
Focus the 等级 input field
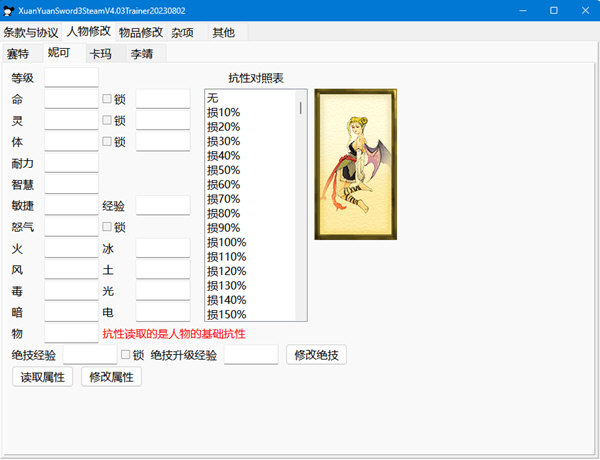(x=72, y=78)
